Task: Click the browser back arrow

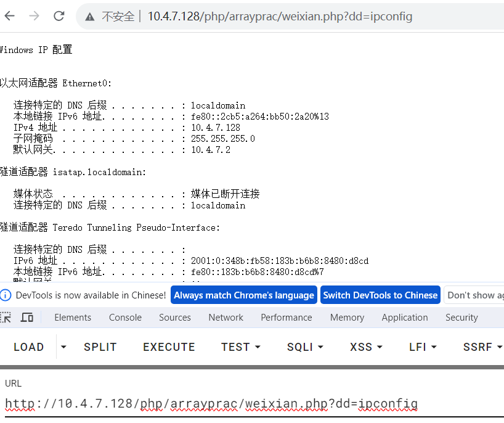Action: tap(10, 16)
